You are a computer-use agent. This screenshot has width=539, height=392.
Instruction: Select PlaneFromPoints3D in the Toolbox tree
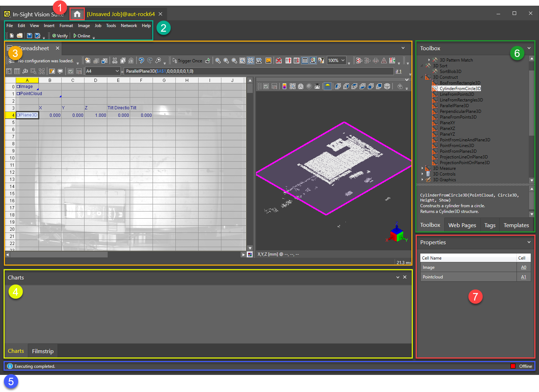pyautogui.click(x=458, y=117)
